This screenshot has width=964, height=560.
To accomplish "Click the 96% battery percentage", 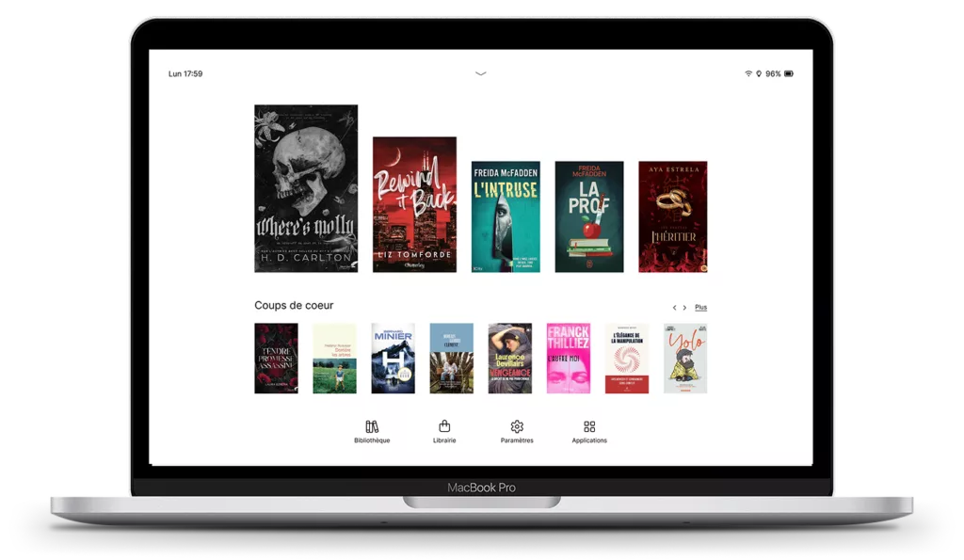I will click(774, 73).
